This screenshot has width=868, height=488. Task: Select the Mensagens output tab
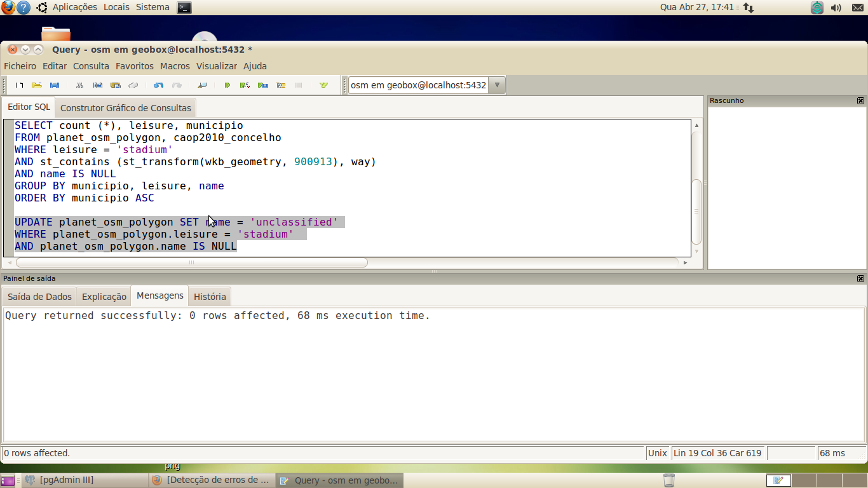160,295
